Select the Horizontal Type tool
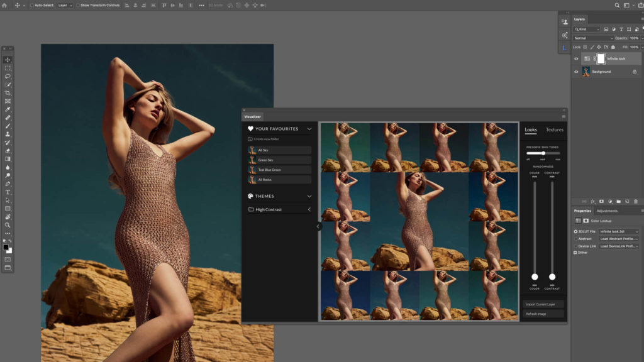 (8, 192)
